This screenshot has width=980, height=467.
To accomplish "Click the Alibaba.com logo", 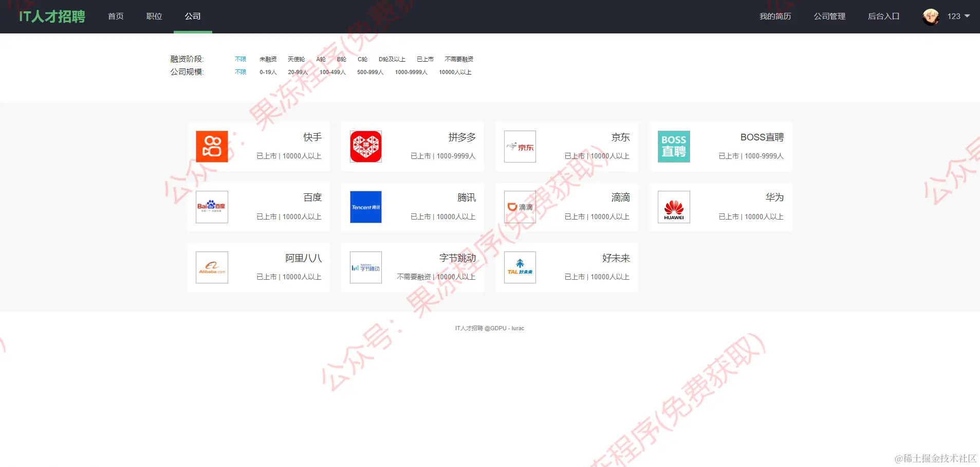I will tap(212, 267).
